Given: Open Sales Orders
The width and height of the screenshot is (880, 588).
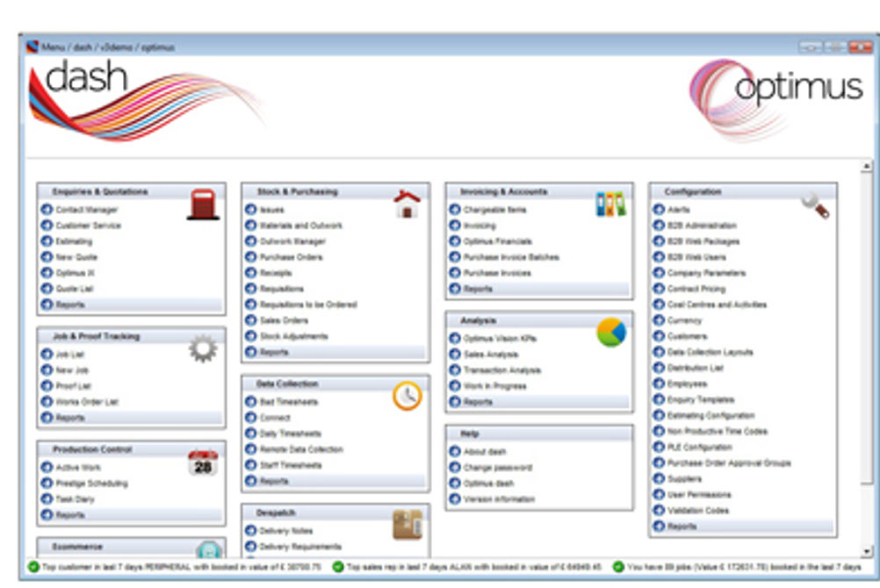Looking at the screenshot, I should 284,320.
